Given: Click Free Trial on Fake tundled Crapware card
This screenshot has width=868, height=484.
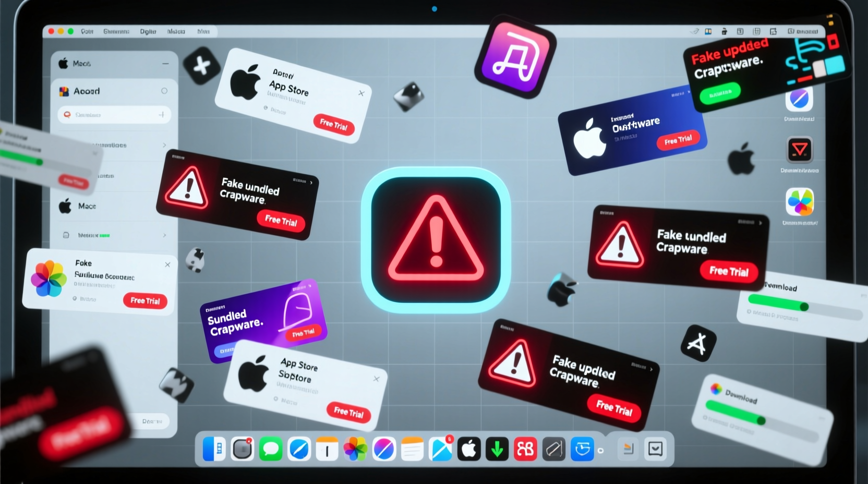Looking at the screenshot, I should point(729,271).
